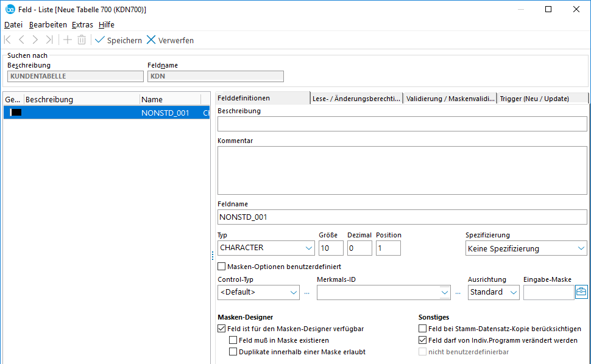Click the Kommentar text area
The image size is (591, 364).
click(402, 170)
